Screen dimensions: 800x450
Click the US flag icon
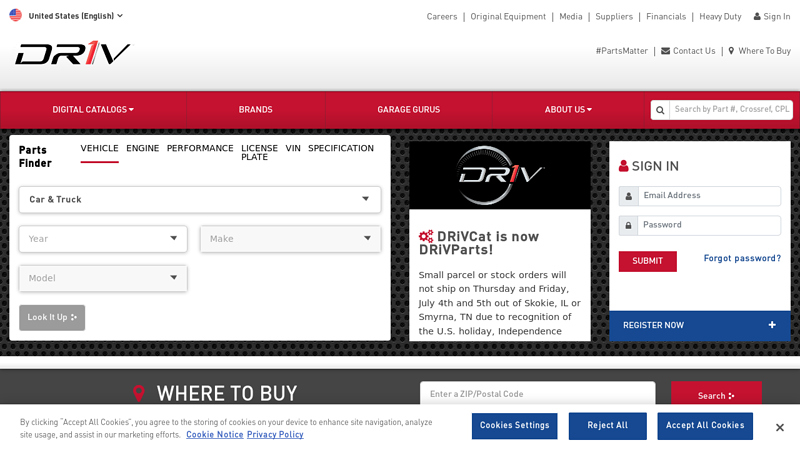click(x=15, y=15)
